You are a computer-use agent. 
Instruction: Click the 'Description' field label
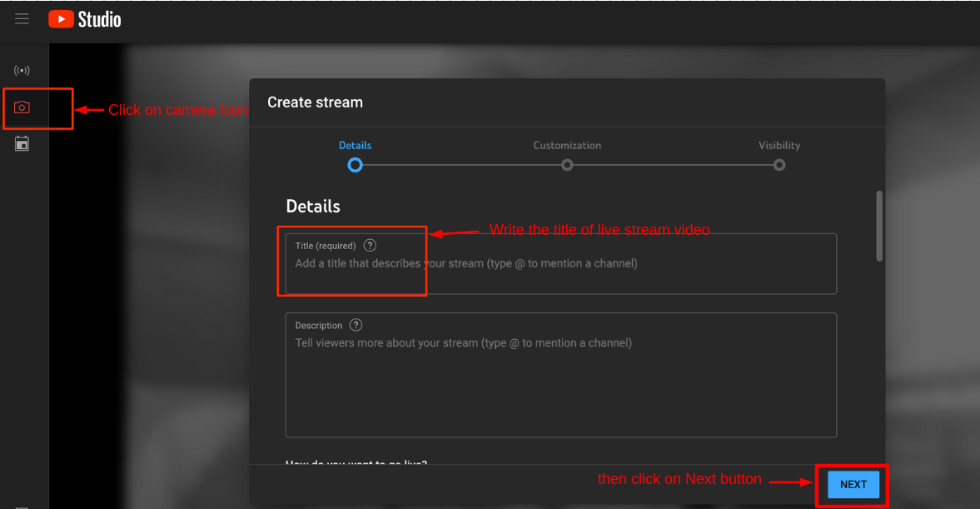[x=319, y=325]
